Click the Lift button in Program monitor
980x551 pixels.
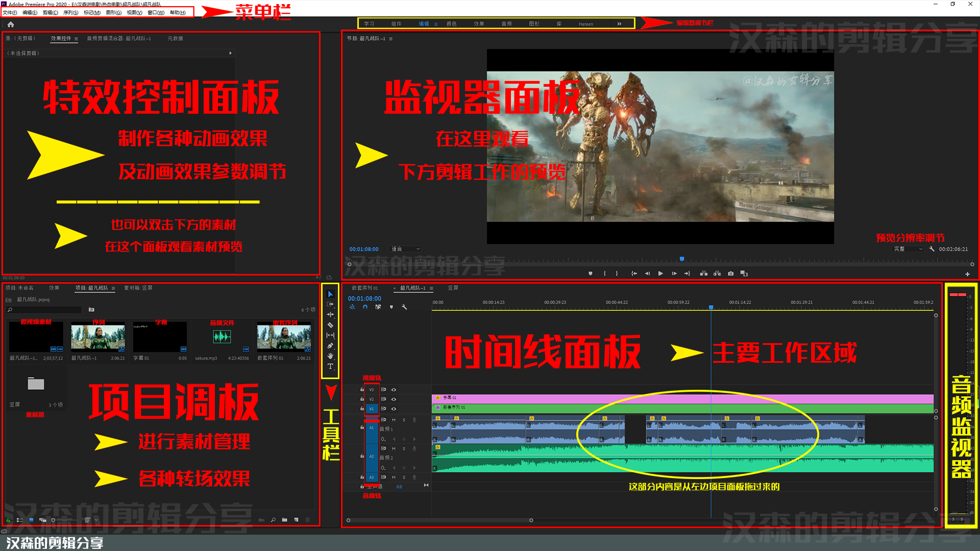pos(704,273)
